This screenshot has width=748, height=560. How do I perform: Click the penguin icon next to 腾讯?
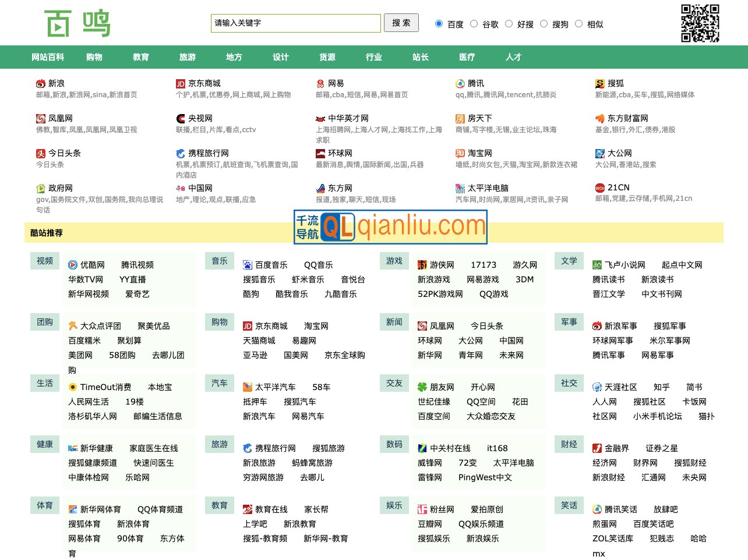tap(460, 83)
